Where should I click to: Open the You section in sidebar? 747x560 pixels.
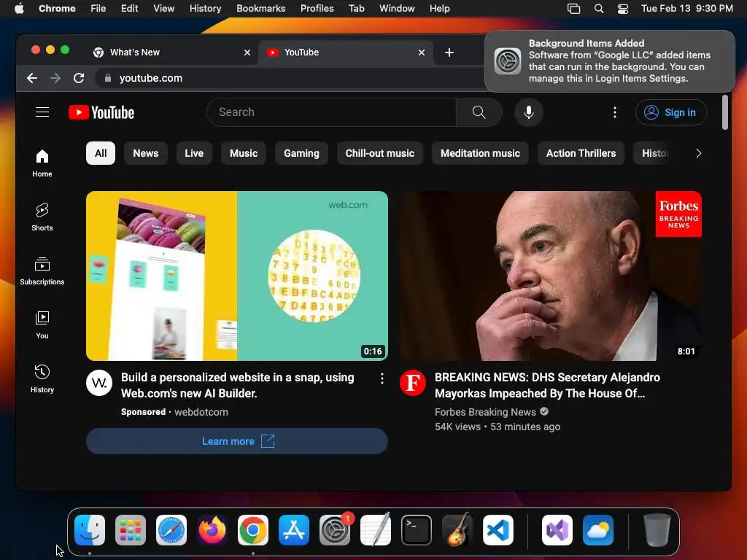(42, 324)
